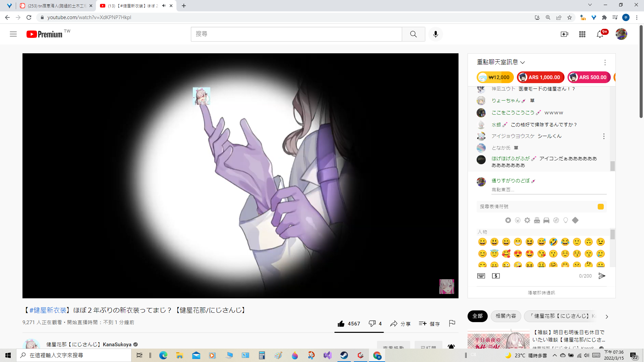Select the activities basketball emoji category
This screenshot has height=362, width=644.
click(x=556, y=220)
